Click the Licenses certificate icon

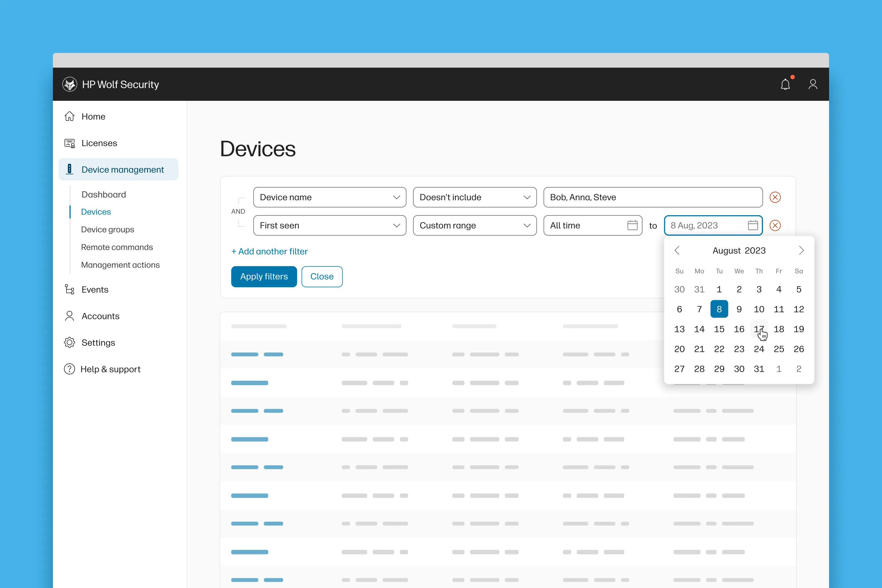coord(69,143)
